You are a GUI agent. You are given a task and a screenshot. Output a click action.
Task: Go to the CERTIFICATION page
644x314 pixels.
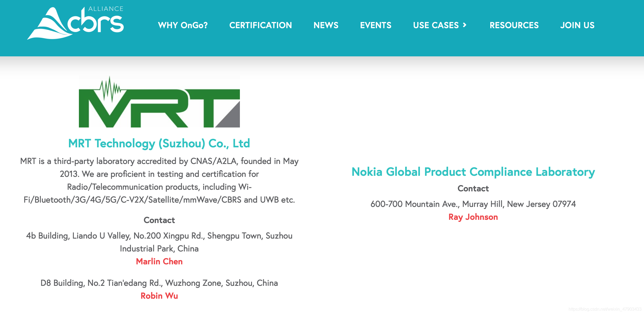pos(260,25)
